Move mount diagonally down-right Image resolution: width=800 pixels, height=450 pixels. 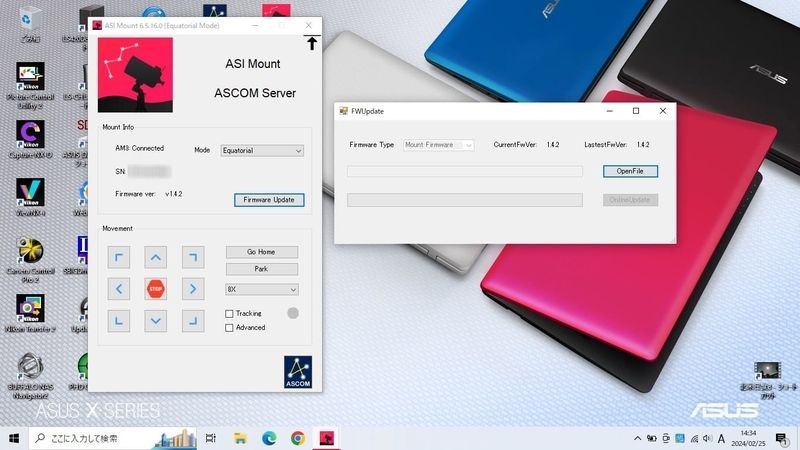coord(193,321)
